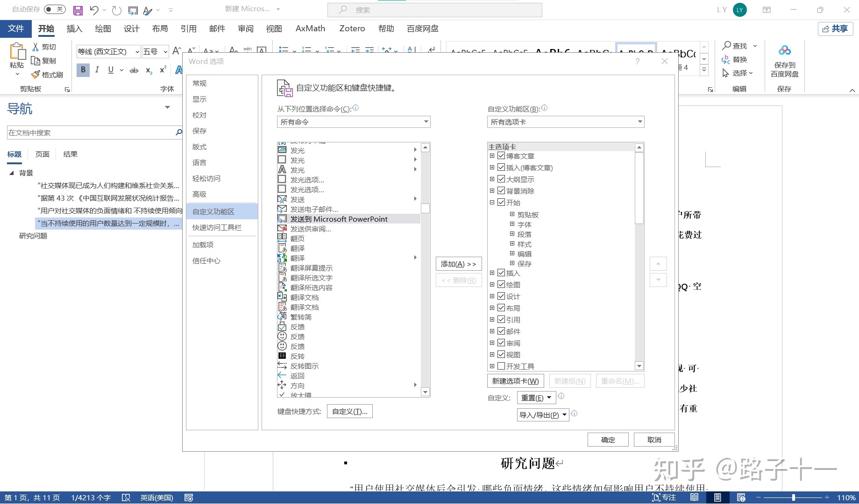Click the 添加(A) >> button
The image size is (859, 504).
pos(459,264)
